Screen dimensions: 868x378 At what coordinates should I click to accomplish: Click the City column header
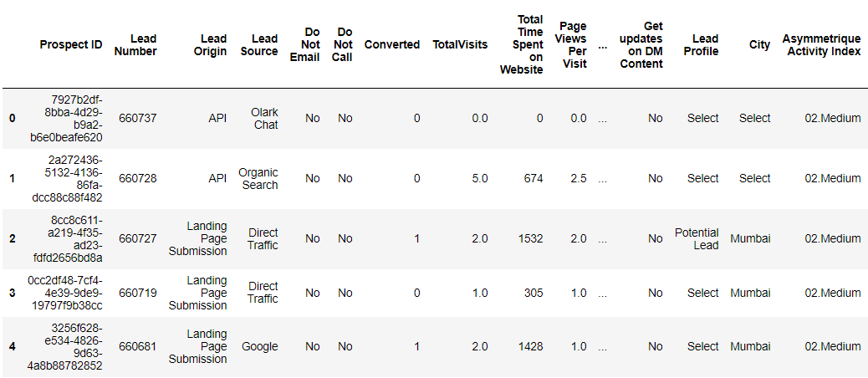(759, 44)
